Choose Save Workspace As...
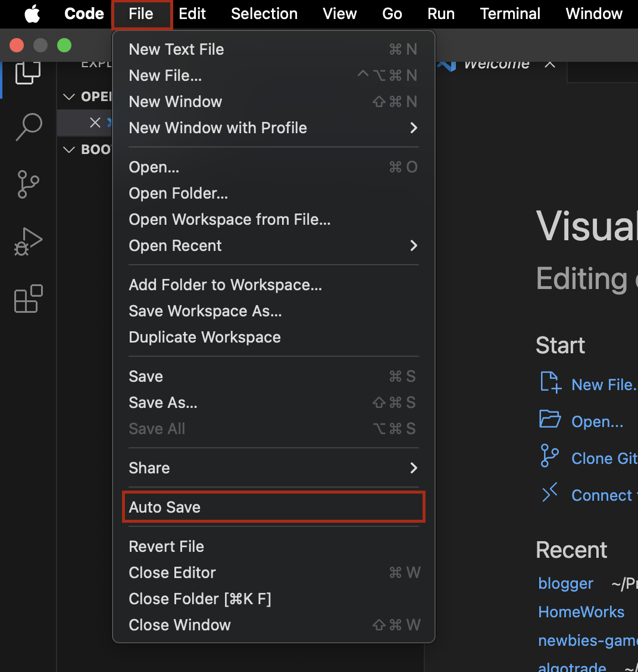The image size is (638, 672). (274, 311)
